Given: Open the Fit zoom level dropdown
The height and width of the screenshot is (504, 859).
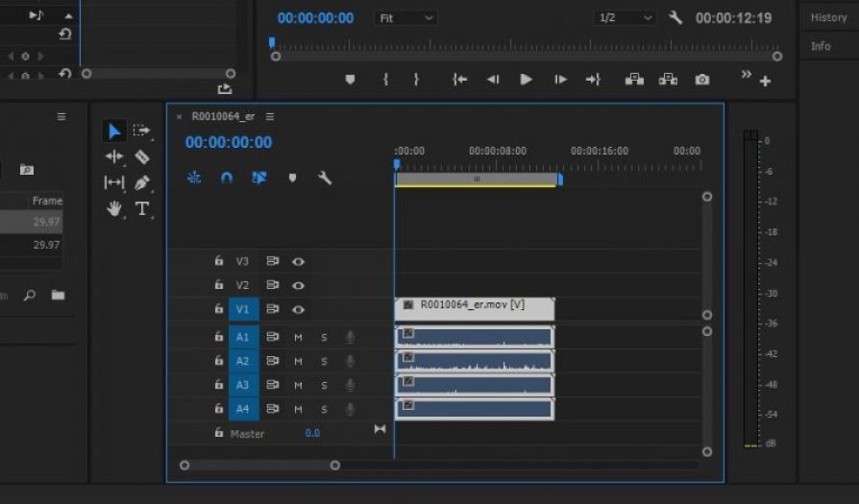Looking at the screenshot, I should coord(405,18).
